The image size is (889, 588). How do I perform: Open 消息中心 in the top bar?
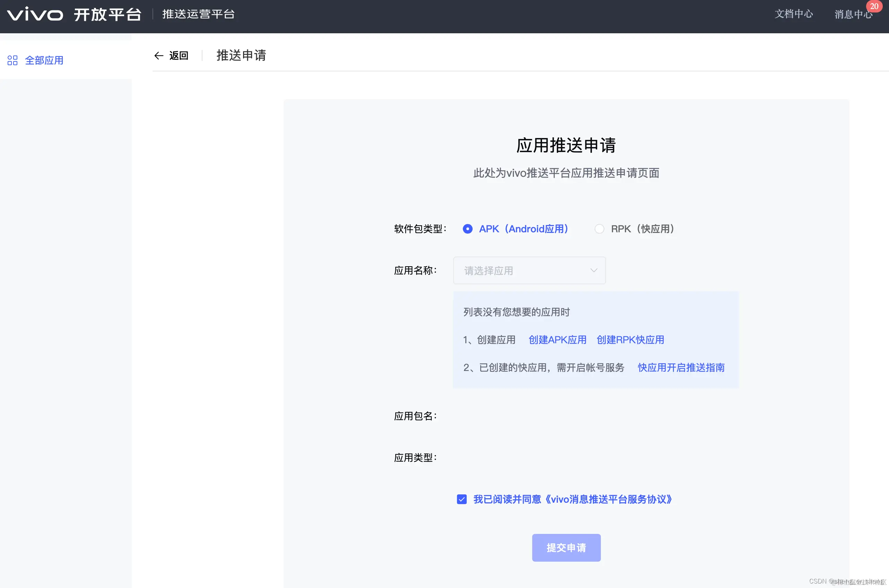(853, 14)
